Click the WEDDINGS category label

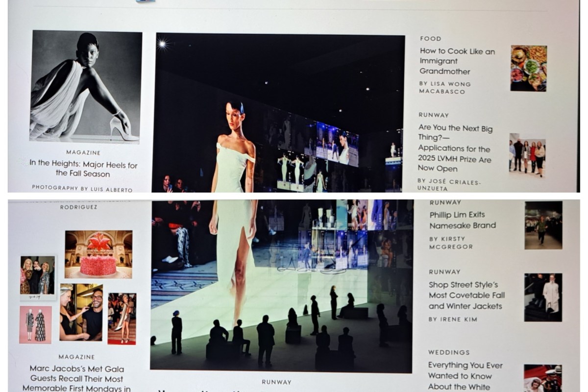point(448,352)
